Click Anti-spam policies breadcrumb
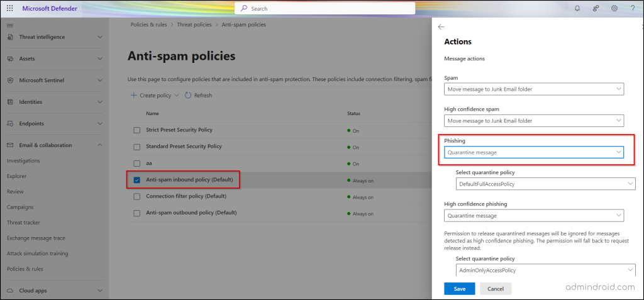This screenshot has height=300, width=644. click(x=243, y=25)
